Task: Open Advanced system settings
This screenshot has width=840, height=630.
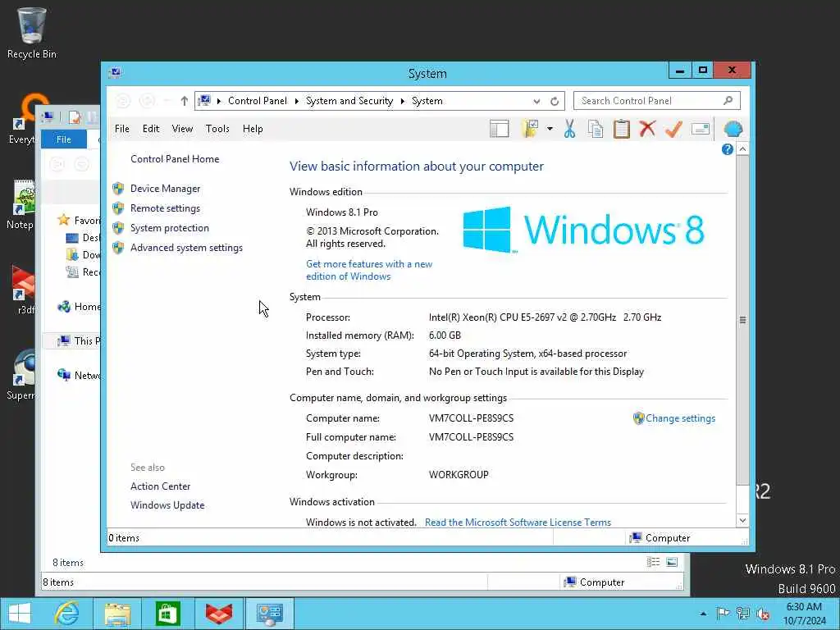Action: pos(186,248)
